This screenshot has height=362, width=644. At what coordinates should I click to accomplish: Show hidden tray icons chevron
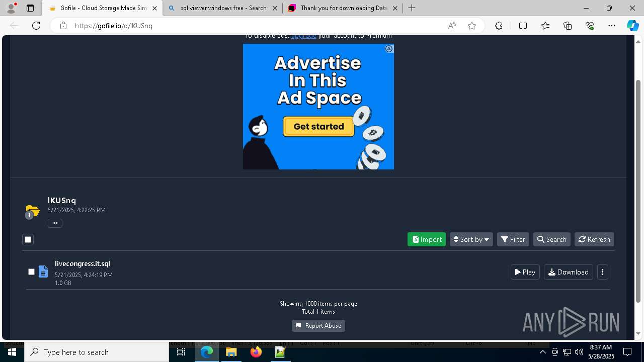[x=542, y=352]
